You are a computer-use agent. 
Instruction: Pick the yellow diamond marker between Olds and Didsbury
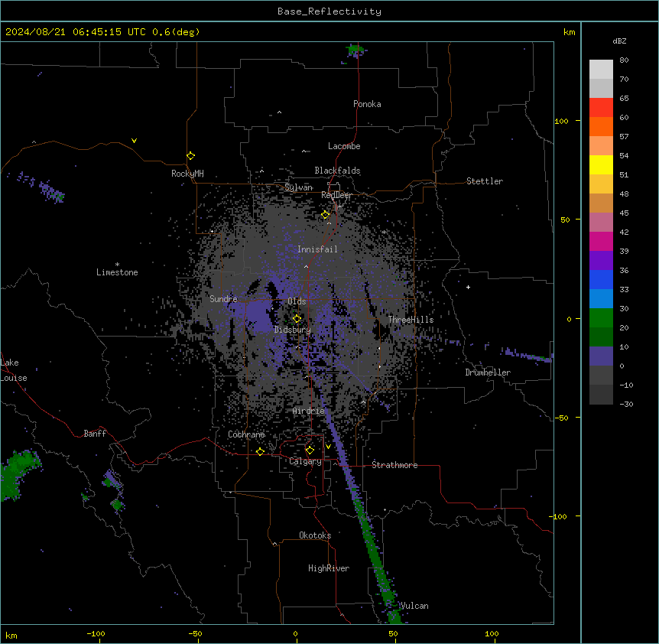click(297, 318)
